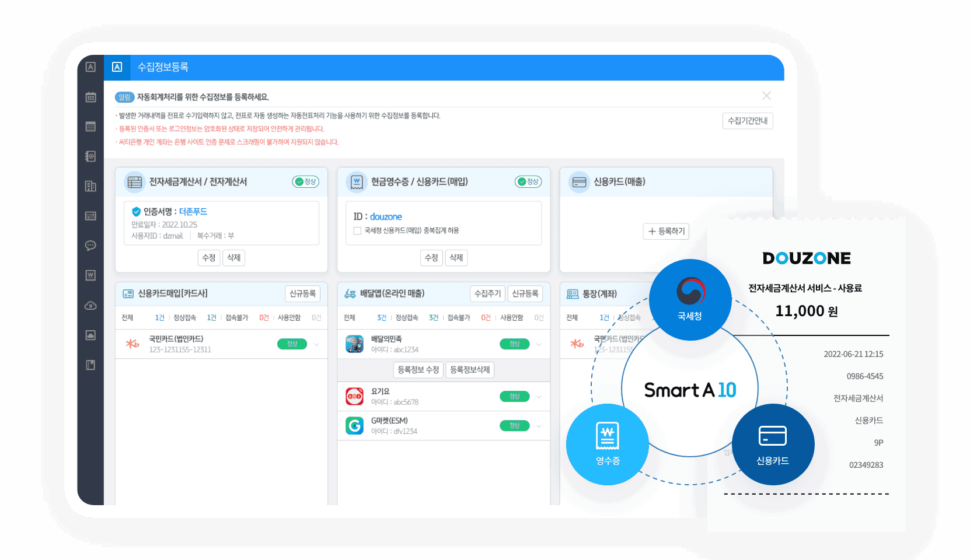Click 삭제 under 전자세금계산서 certificate

pyautogui.click(x=234, y=258)
